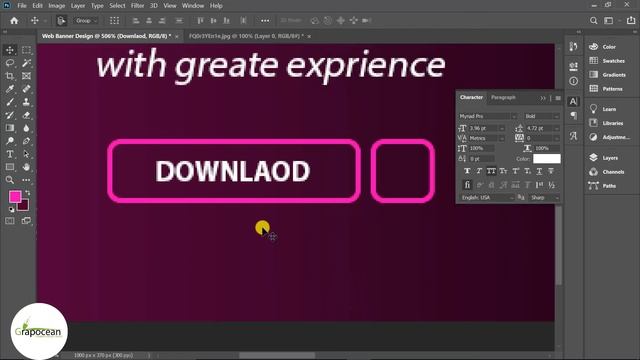Select the Pen tool

coord(26,141)
